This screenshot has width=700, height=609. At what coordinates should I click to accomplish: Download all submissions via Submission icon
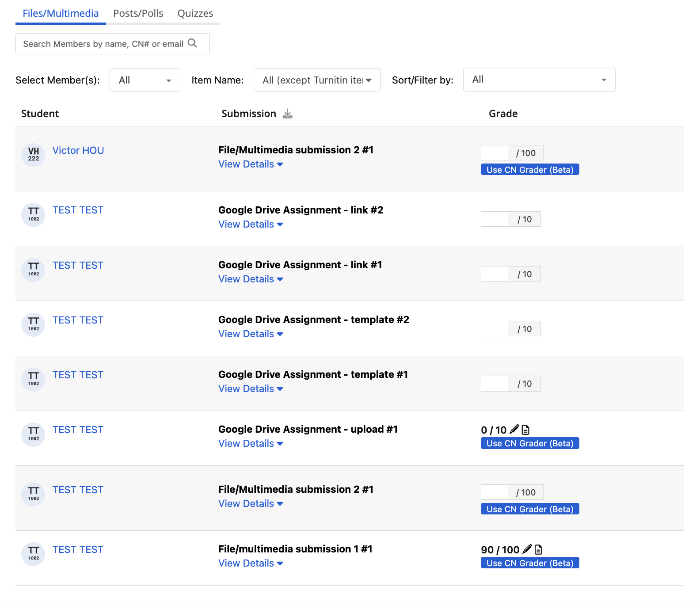pos(288,114)
